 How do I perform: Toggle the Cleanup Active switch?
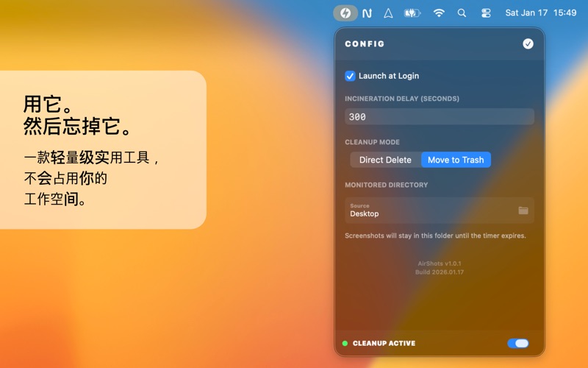click(x=518, y=343)
